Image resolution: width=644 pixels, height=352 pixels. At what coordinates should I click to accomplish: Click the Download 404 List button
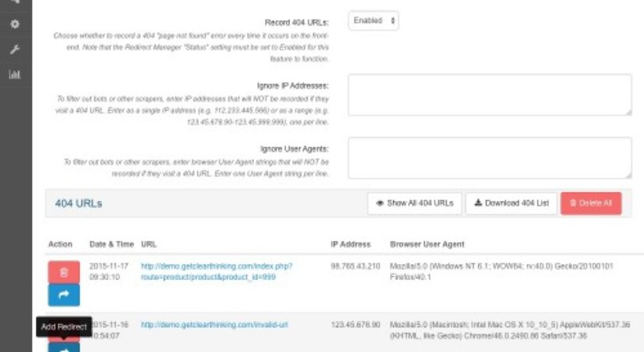511,203
